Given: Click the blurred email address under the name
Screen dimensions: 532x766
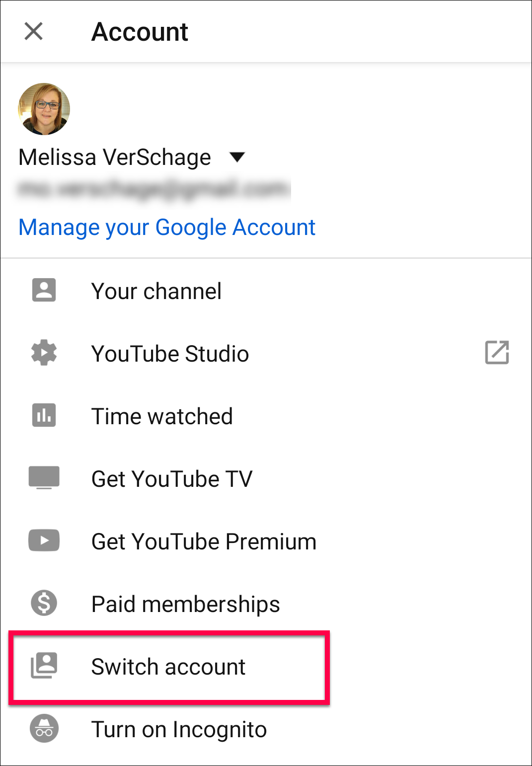Looking at the screenshot, I should [x=154, y=189].
